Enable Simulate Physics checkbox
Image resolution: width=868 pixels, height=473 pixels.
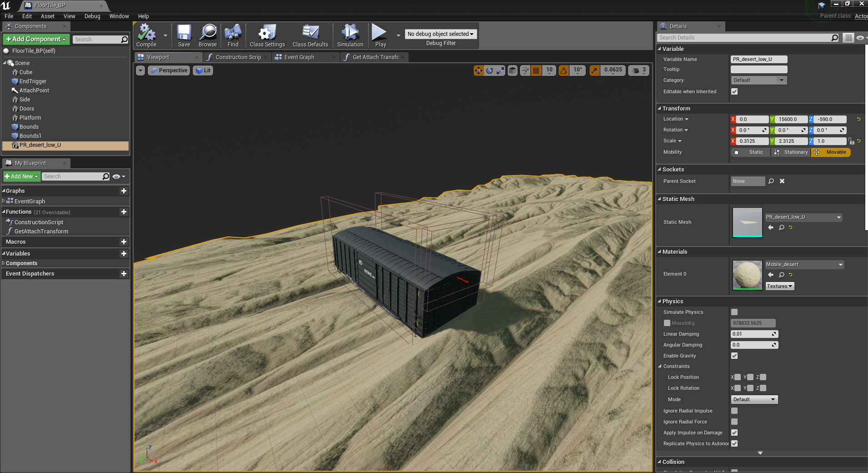(734, 312)
